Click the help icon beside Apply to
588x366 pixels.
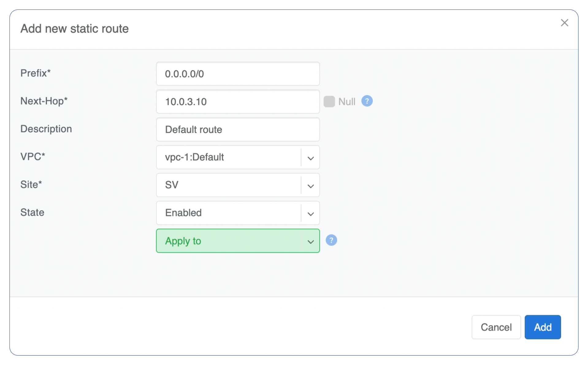331,240
